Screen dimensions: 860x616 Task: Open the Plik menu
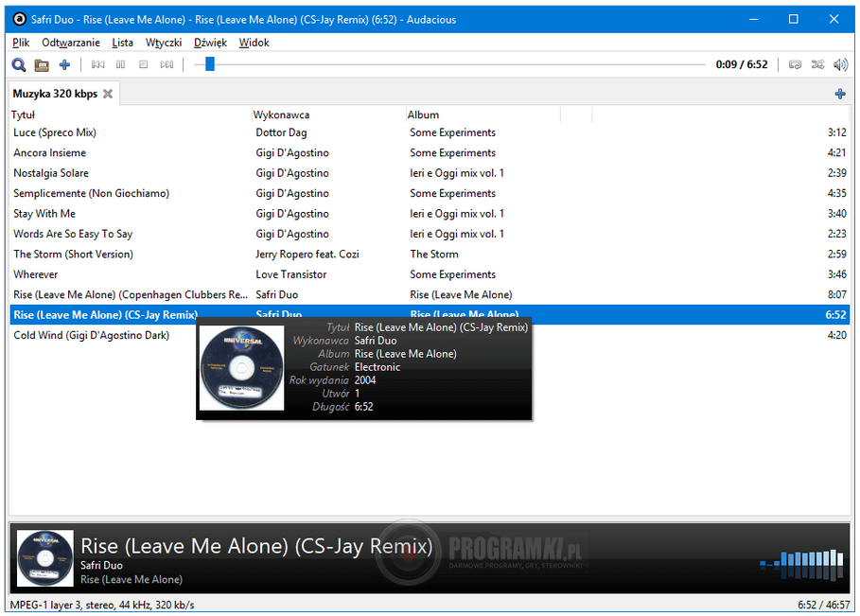click(x=21, y=43)
